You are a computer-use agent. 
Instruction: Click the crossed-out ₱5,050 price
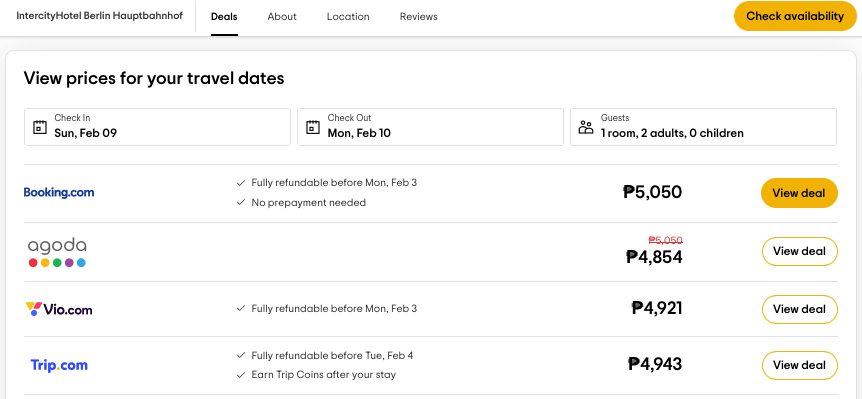tap(665, 240)
